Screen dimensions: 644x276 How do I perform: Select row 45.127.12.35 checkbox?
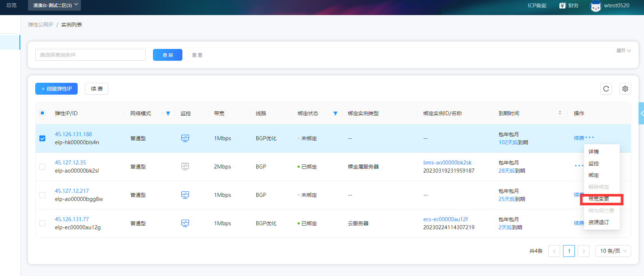pos(42,167)
